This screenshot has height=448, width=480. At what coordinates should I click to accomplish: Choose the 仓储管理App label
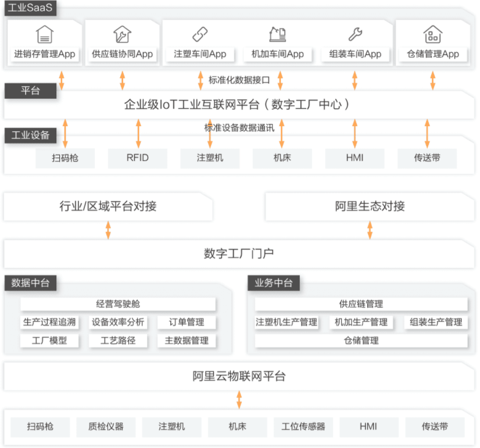433,54
